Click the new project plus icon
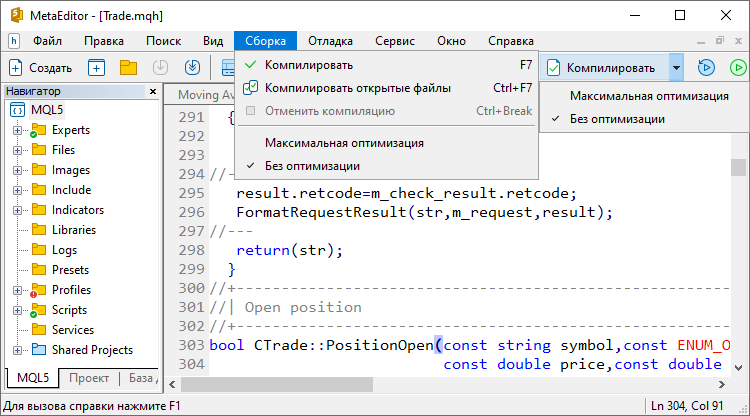This screenshot has height=416, width=750. click(x=96, y=68)
